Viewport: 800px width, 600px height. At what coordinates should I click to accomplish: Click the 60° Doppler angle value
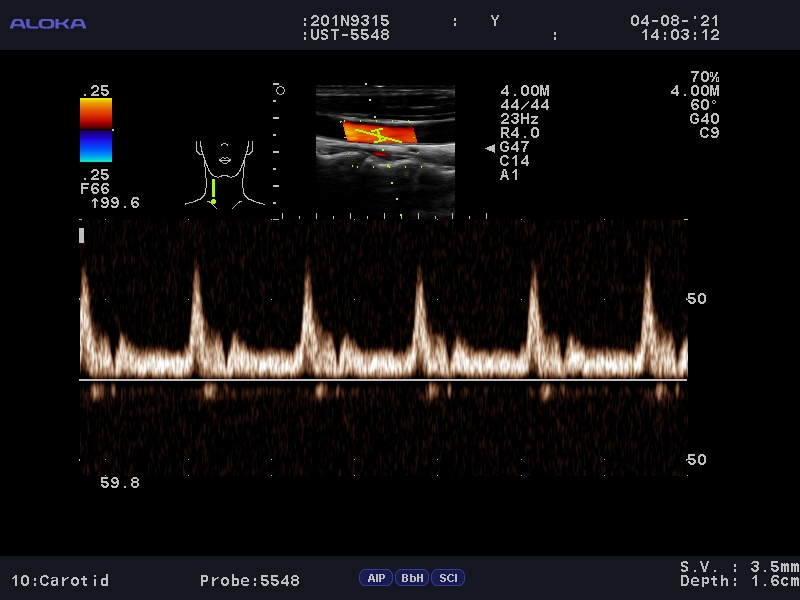click(x=704, y=105)
